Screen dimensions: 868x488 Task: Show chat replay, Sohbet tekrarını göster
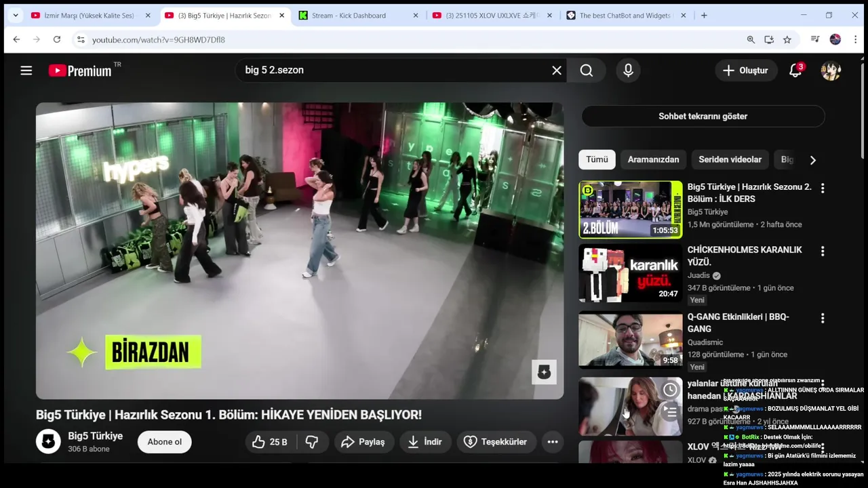703,117
